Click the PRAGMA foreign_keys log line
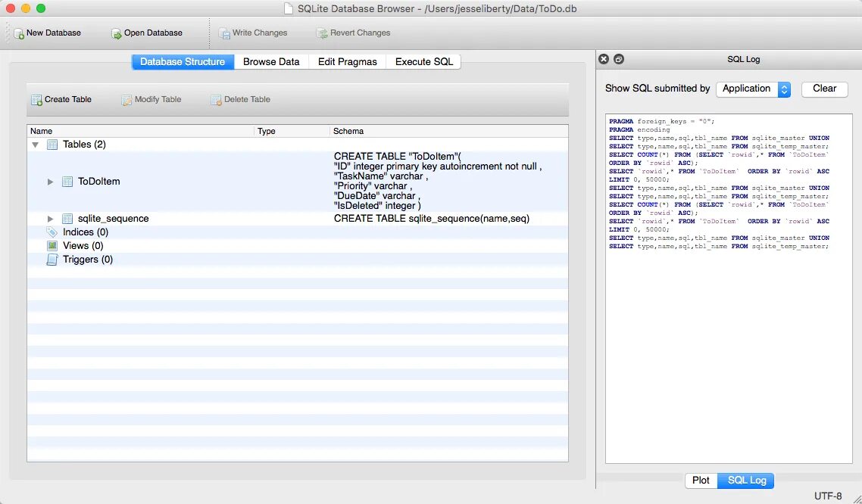The image size is (862, 504). point(662,121)
